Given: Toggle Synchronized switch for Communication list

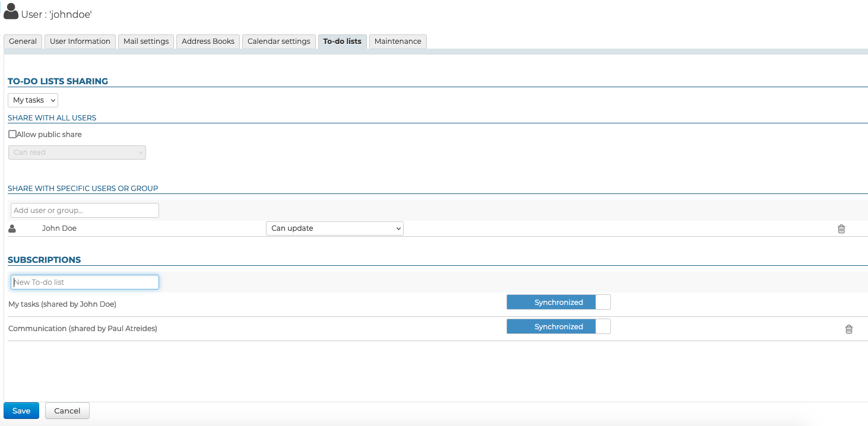Looking at the screenshot, I should [x=558, y=327].
